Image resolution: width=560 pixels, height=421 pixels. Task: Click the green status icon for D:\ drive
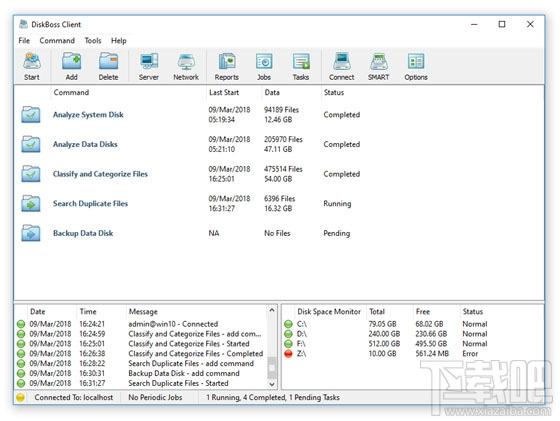tap(288, 334)
